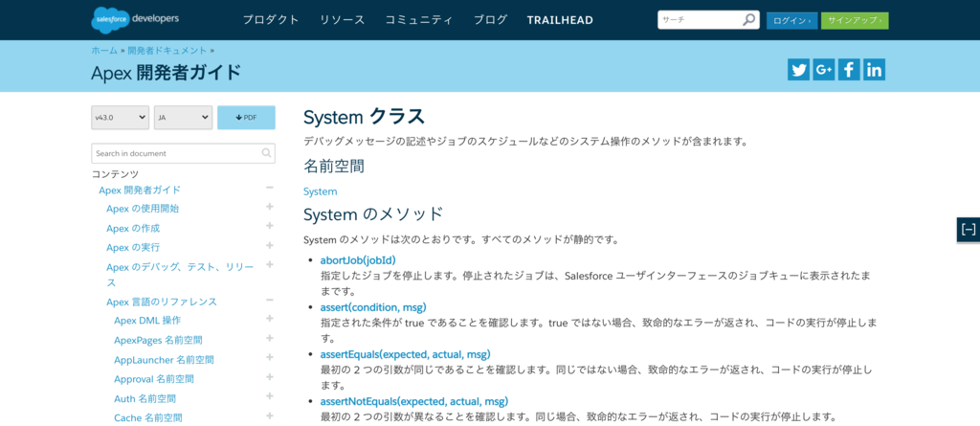Click the System のメソッド heading

point(373,214)
